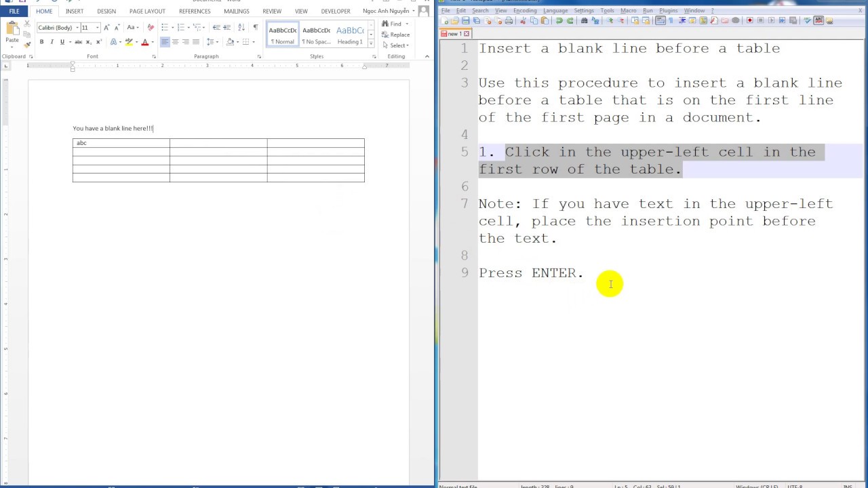Click Notepad++ Find binoculars icon
Screen dimensions: 868x488
584,21
